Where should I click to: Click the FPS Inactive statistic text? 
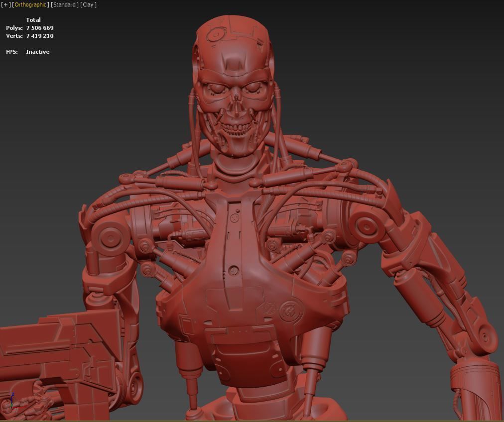(x=38, y=52)
